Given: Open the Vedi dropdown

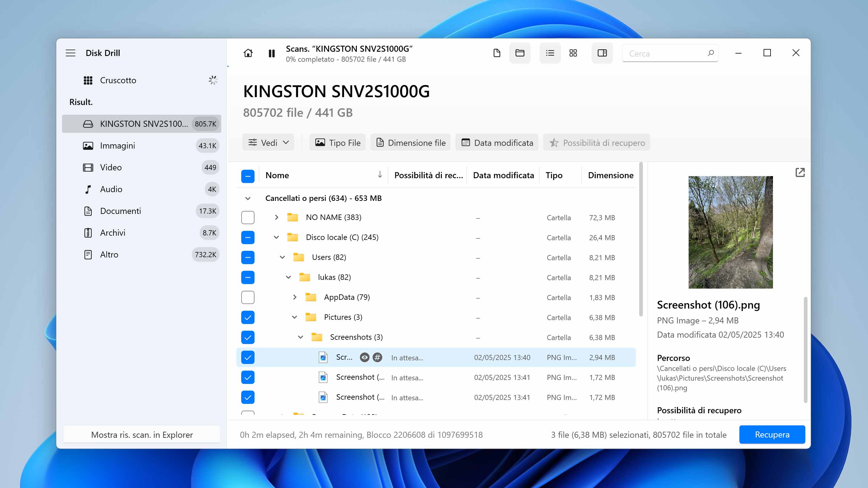Looking at the screenshot, I should pyautogui.click(x=268, y=142).
